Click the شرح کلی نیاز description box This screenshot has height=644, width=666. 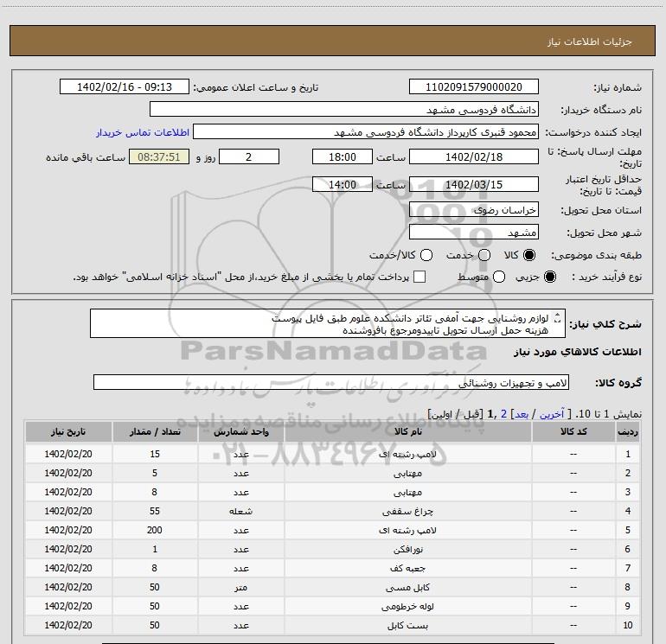328,324
